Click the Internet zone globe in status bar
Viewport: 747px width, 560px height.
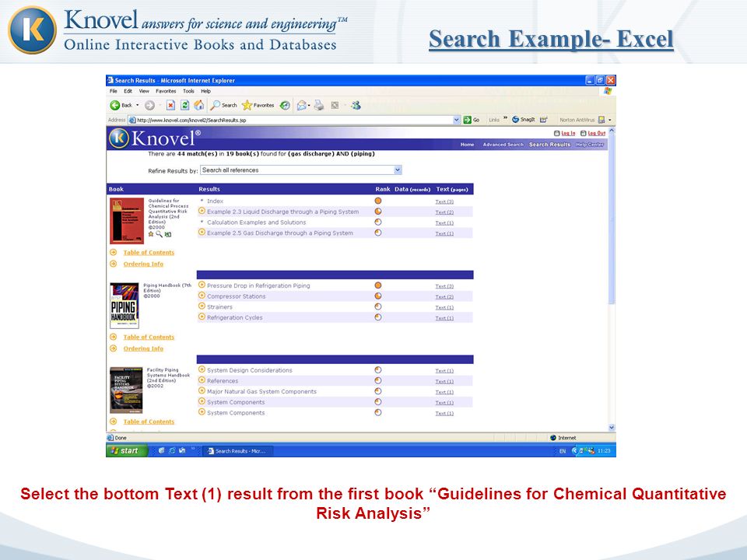[553, 438]
